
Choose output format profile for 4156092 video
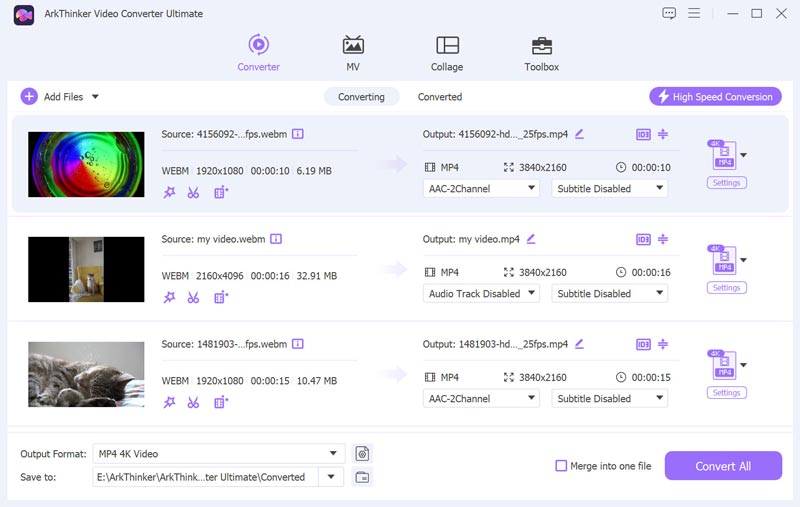727,155
